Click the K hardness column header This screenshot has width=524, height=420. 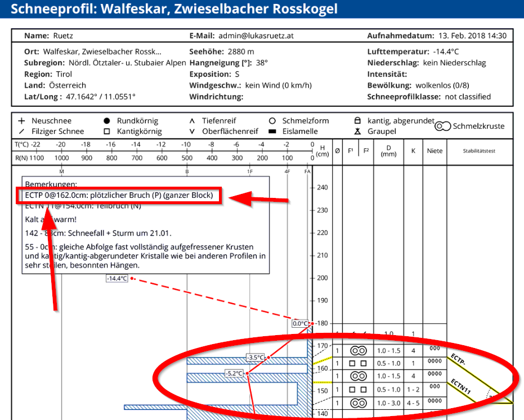click(x=413, y=151)
